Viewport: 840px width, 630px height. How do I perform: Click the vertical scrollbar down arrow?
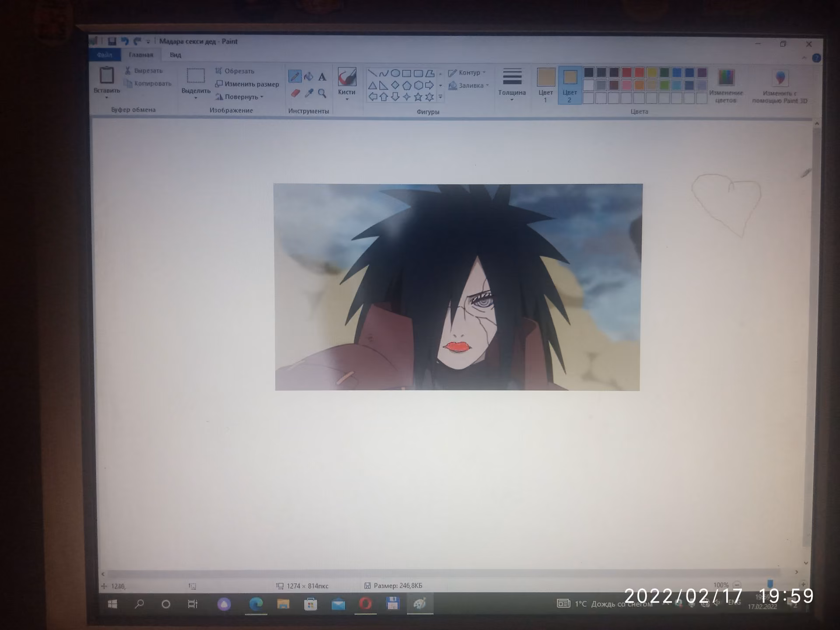coord(806,563)
